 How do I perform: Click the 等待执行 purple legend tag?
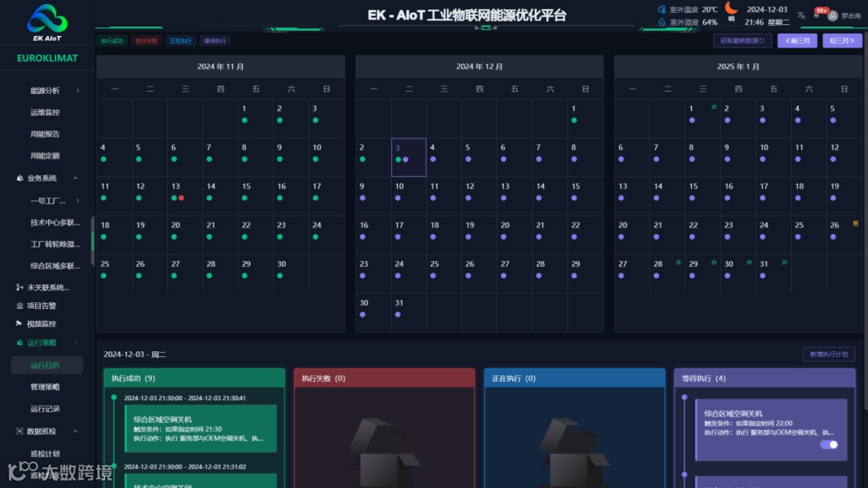point(215,41)
